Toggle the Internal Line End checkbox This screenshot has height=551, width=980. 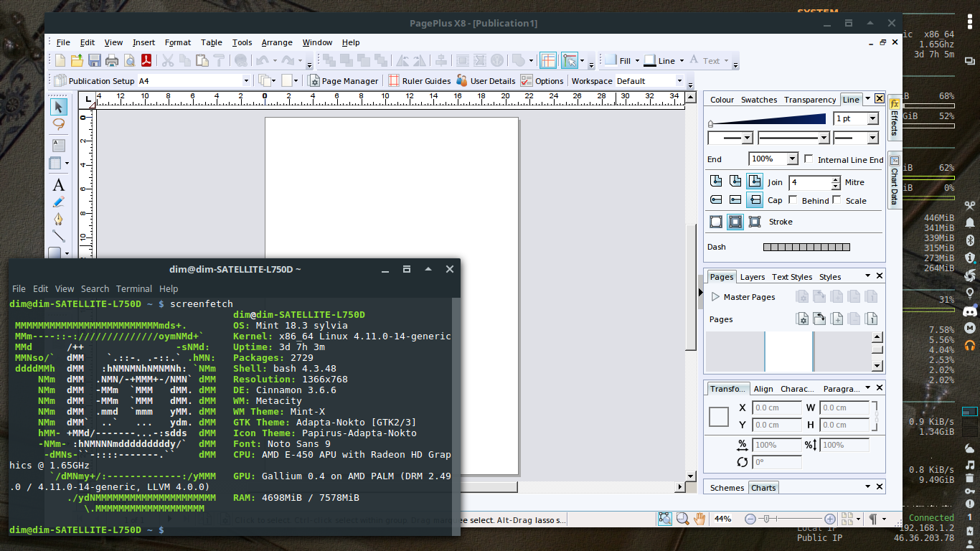pyautogui.click(x=809, y=159)
